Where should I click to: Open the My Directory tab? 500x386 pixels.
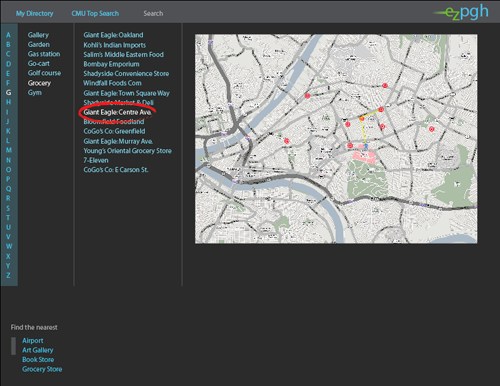tap(35, 14)
